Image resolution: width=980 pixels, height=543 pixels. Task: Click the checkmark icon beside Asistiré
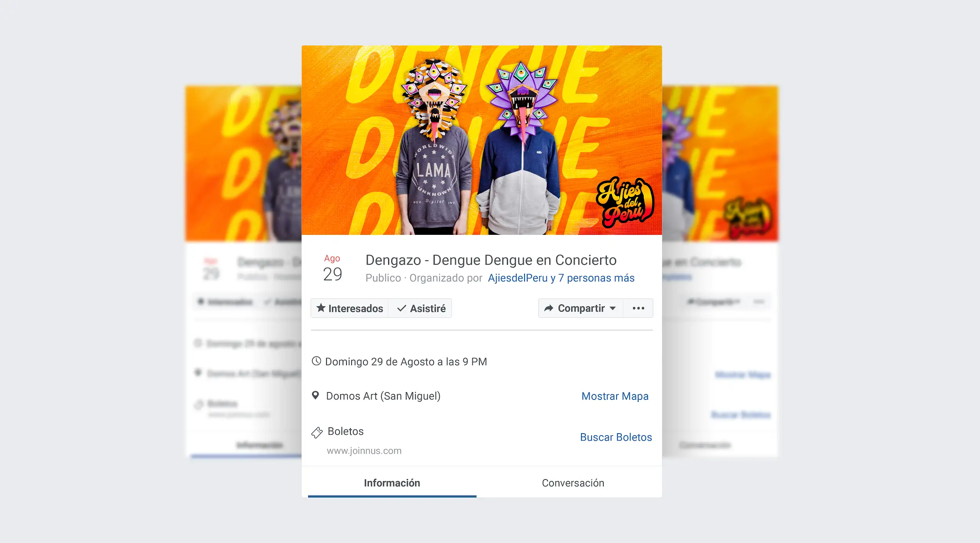(x=401, y=309)
